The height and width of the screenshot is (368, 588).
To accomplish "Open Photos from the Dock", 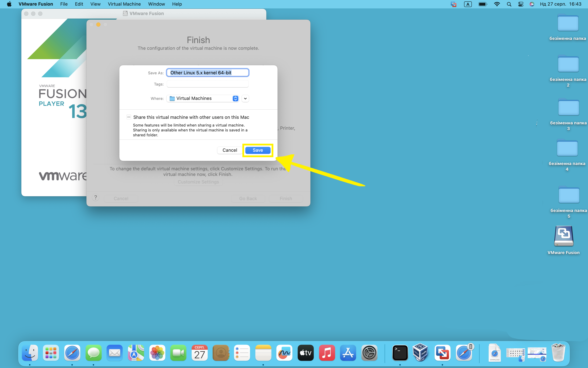I will click(x=157, y=353).
